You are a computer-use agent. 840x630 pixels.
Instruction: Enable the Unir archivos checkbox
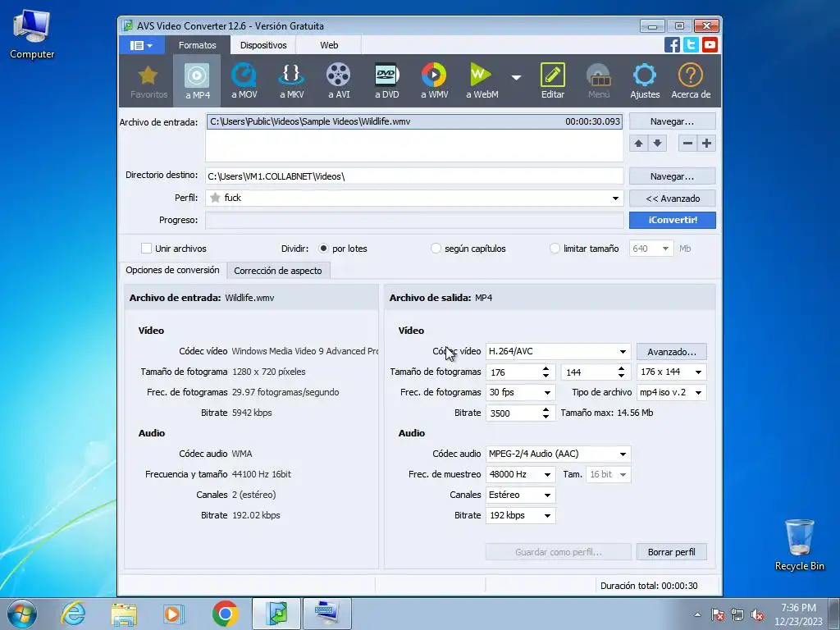click(x=146, y=248)
